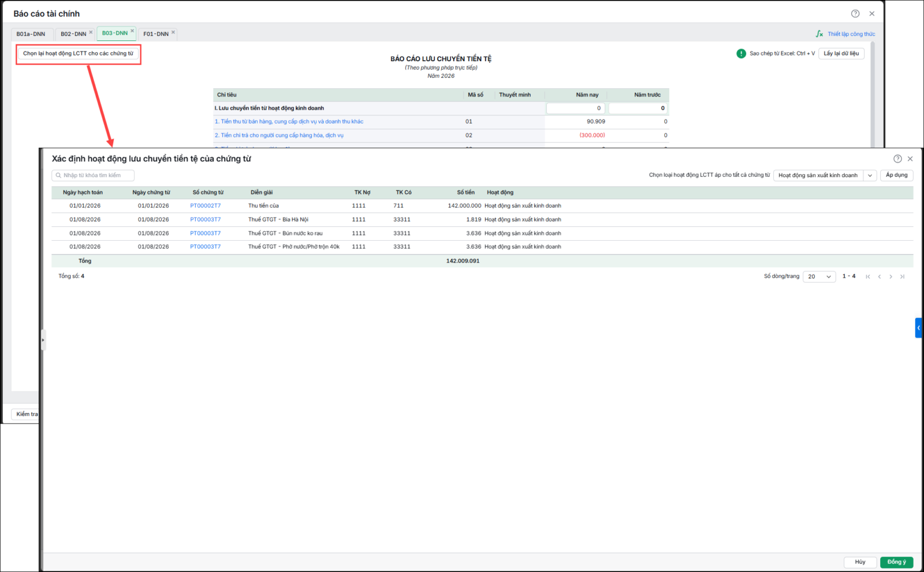Image resolution: width=924 pixels, height=572 pixels.
Task: Click the blue side panel arrow tab
Action: 918,328
